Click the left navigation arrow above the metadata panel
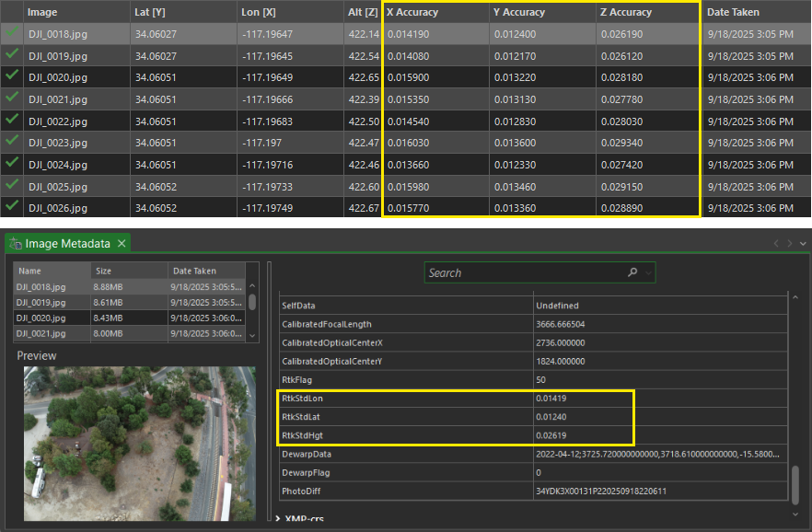This screenshot has width=812, height=532. pyautogui.click(x=776, y=243)
